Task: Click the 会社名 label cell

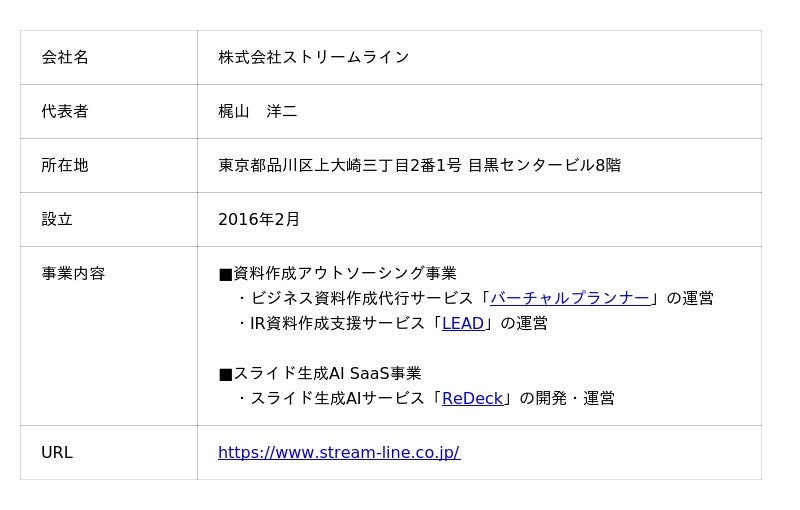Action: pos(65,57)
